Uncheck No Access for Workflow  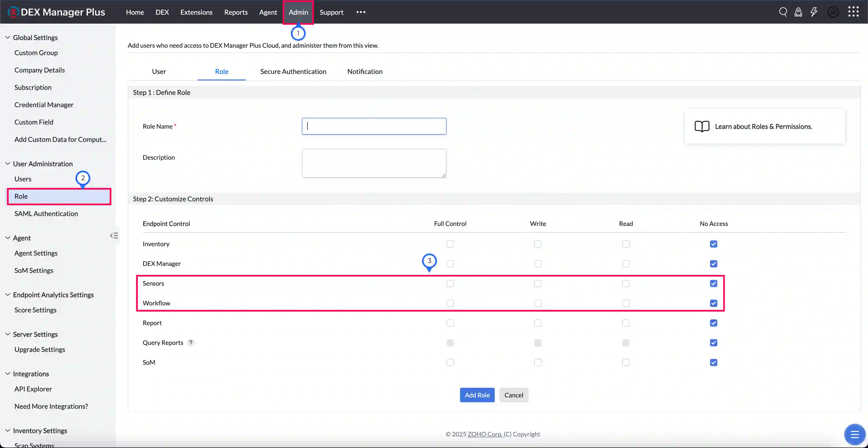click(713, 303)
